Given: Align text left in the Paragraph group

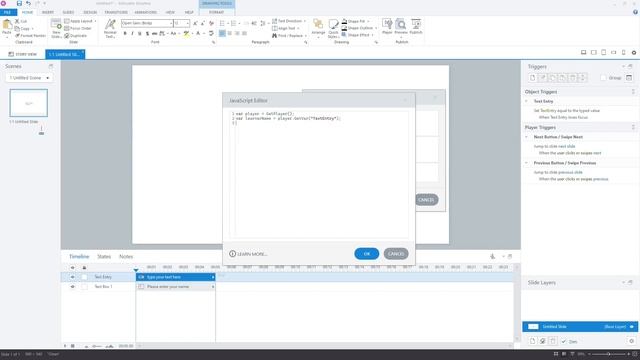Looking at the screenshot, I should click(x=222, y=33).
